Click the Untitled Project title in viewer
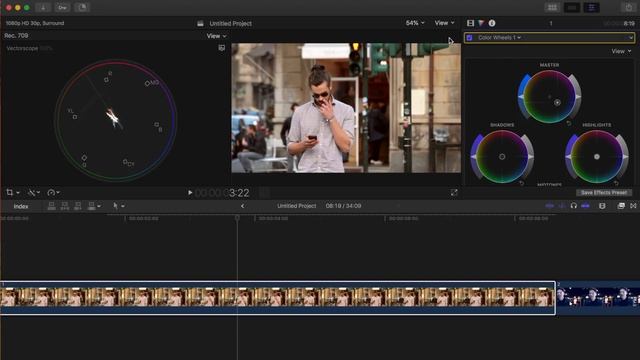640x360 pixels. 230,24
